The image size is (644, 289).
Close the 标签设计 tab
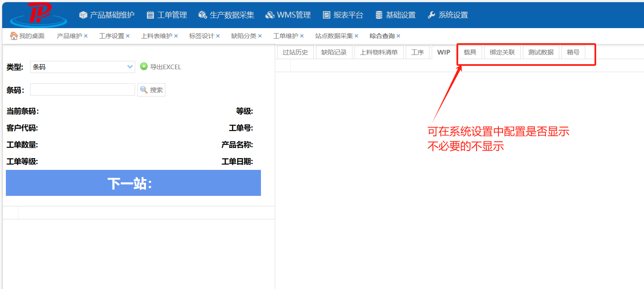[218, 36]
